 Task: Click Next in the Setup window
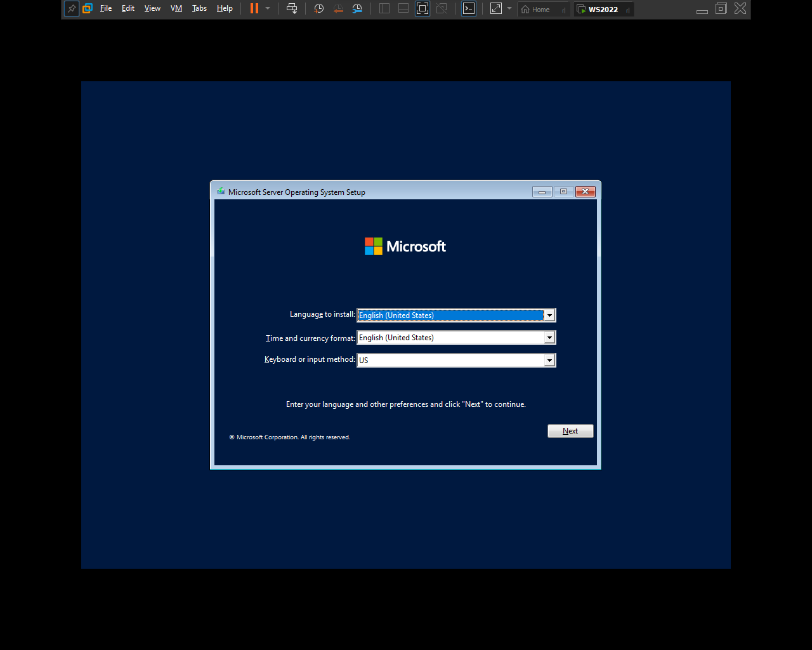(570, 431)
